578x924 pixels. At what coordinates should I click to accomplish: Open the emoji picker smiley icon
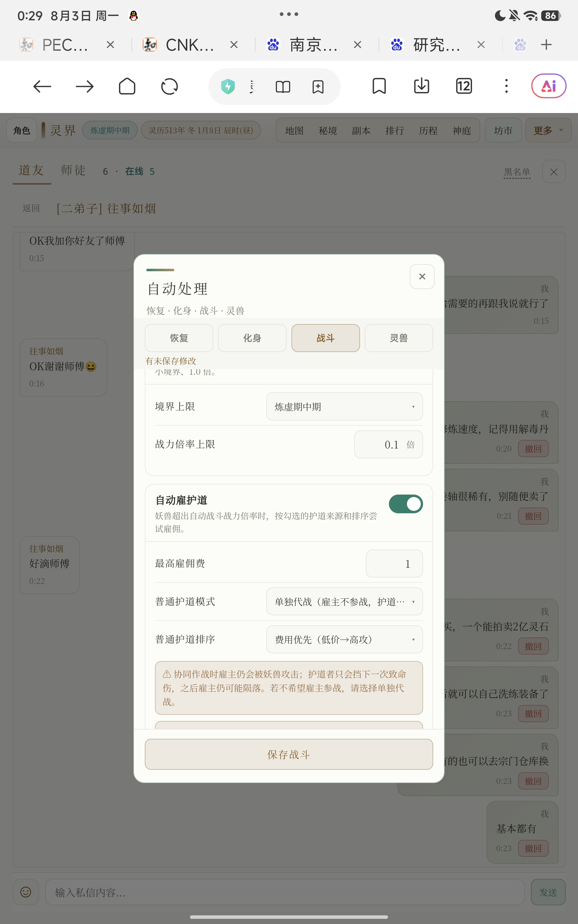pyautogui.click(x=26, y=892)
